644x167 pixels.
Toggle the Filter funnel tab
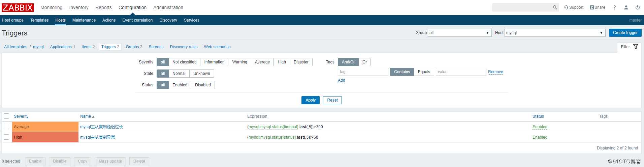629,47
